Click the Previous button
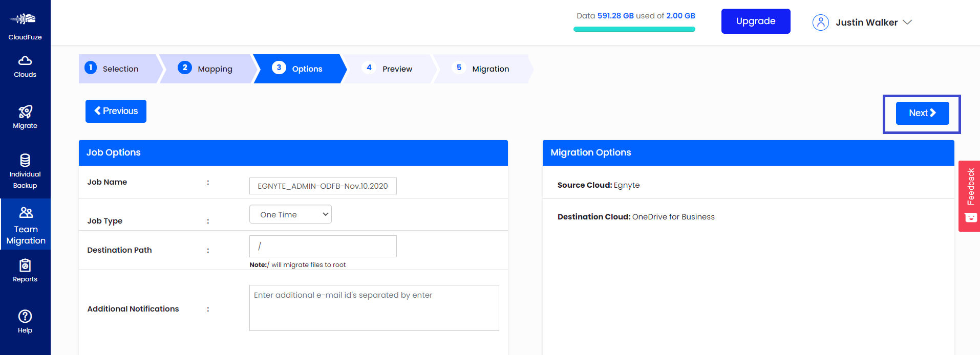The width and height of the screenshot is (980, 355). pyautogui.click(x=116, y=111)
